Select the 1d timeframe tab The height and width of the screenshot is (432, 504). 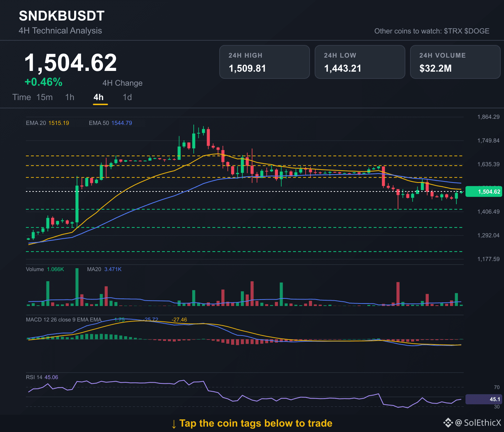click(x=127, y=97)
